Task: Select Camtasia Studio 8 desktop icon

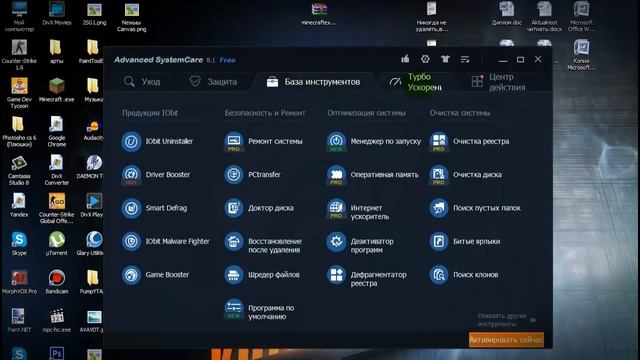Action: 19,170
